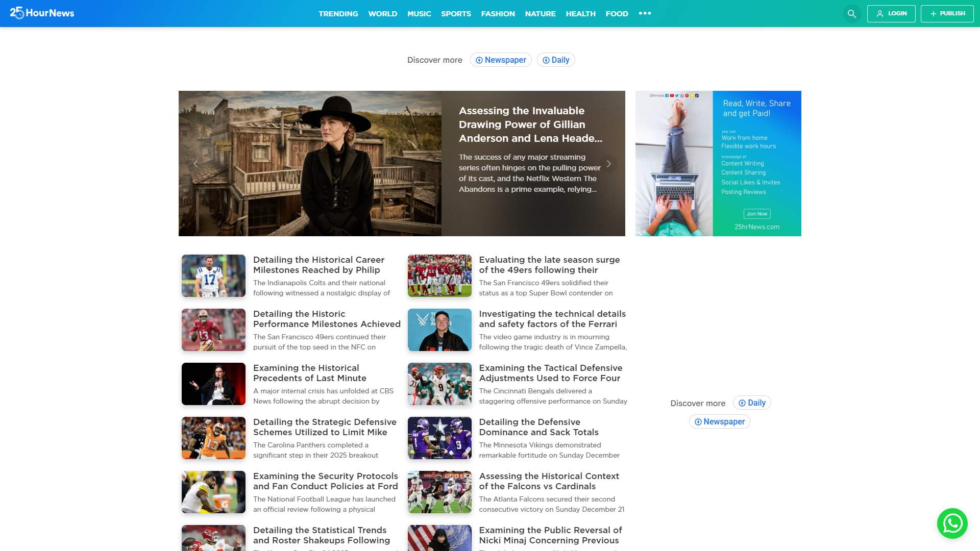
Task: Select the SPORTS menu item
Action: pyautogui.click(x=456, y=14)
